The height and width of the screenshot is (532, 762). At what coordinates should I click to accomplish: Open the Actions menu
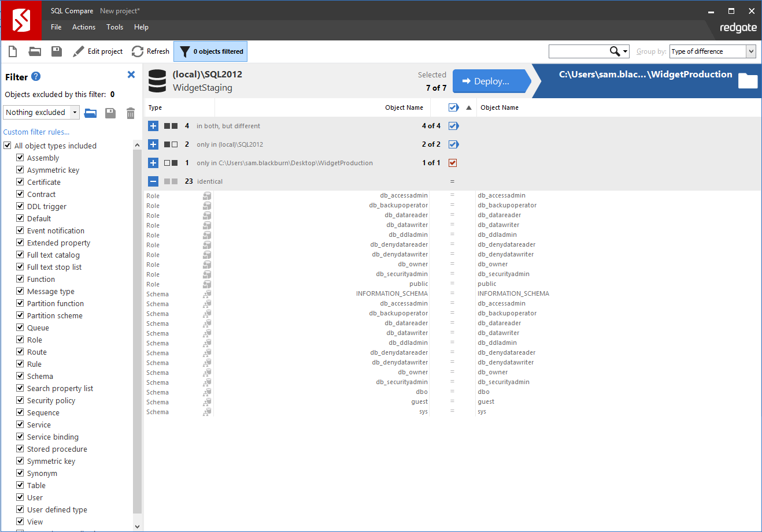click(83, 27)
